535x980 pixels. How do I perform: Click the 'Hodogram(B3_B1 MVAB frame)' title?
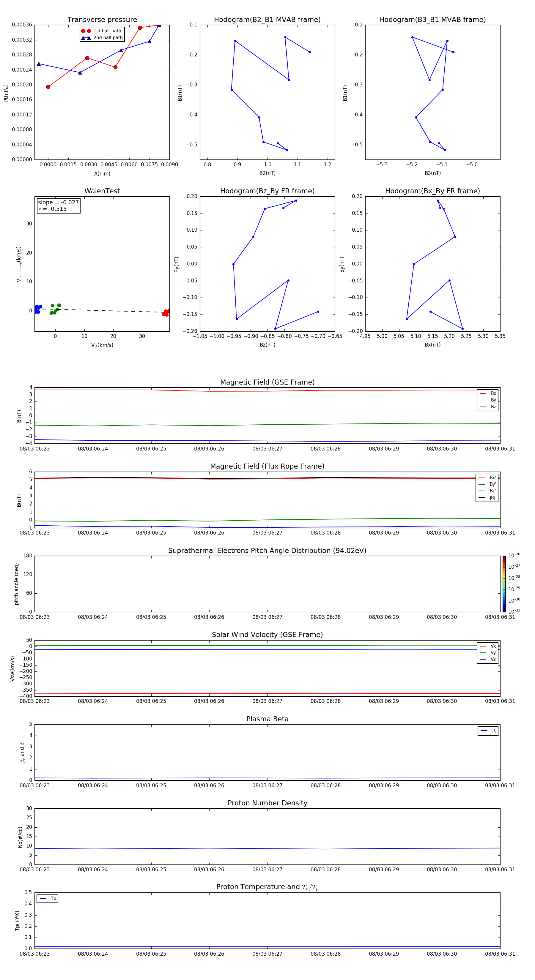pyautogui.click(x=432, y=20)
